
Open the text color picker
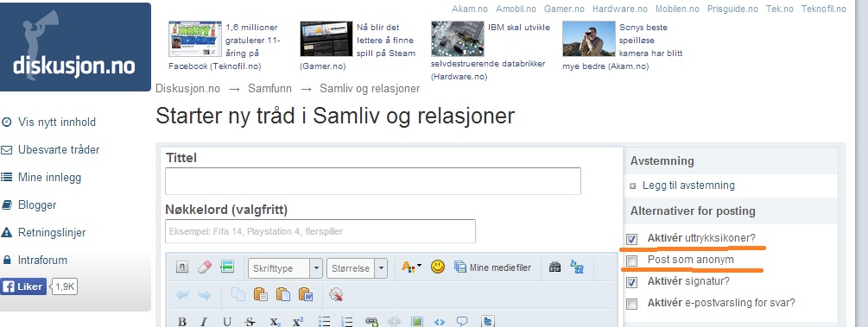click(411, 267)
